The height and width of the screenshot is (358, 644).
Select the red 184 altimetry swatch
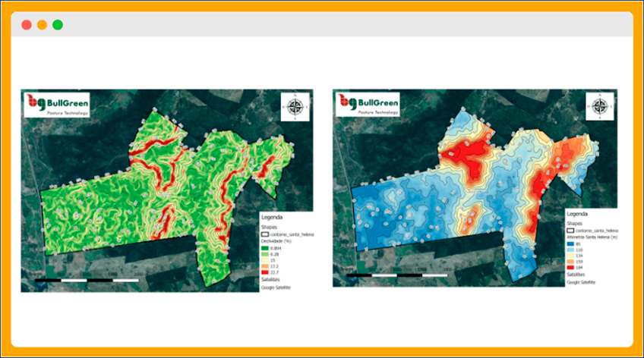point(571,268)
